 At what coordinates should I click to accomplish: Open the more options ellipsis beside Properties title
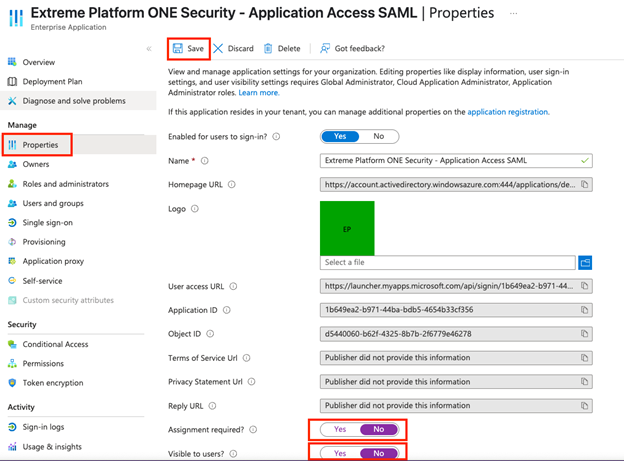(513, 14)
